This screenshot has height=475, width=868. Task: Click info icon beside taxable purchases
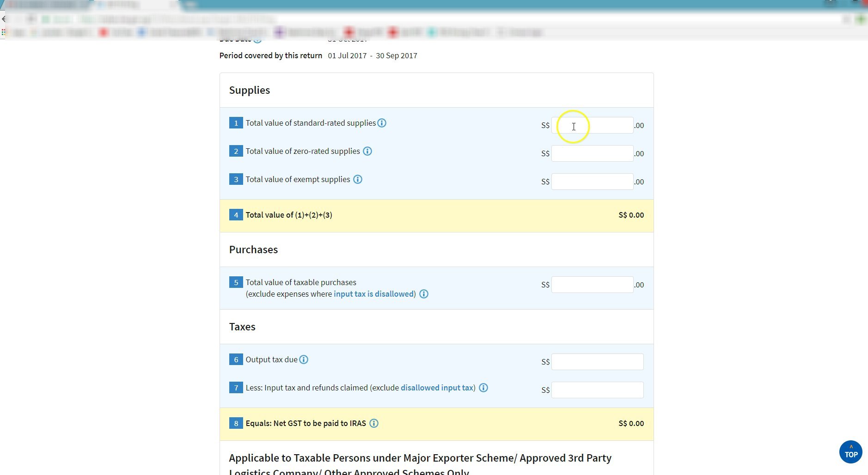[x=424, y=294]
